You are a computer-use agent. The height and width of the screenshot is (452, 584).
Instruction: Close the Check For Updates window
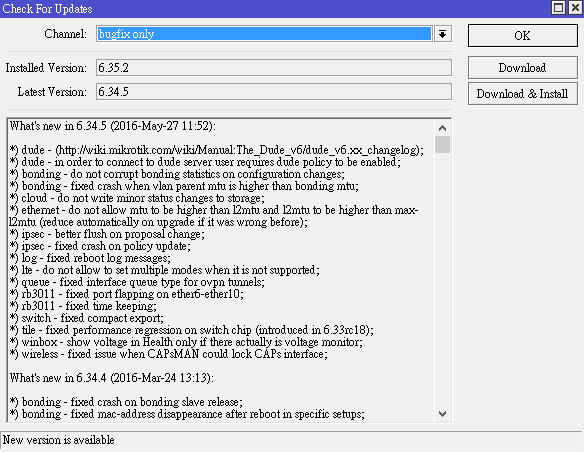point(575,8)
